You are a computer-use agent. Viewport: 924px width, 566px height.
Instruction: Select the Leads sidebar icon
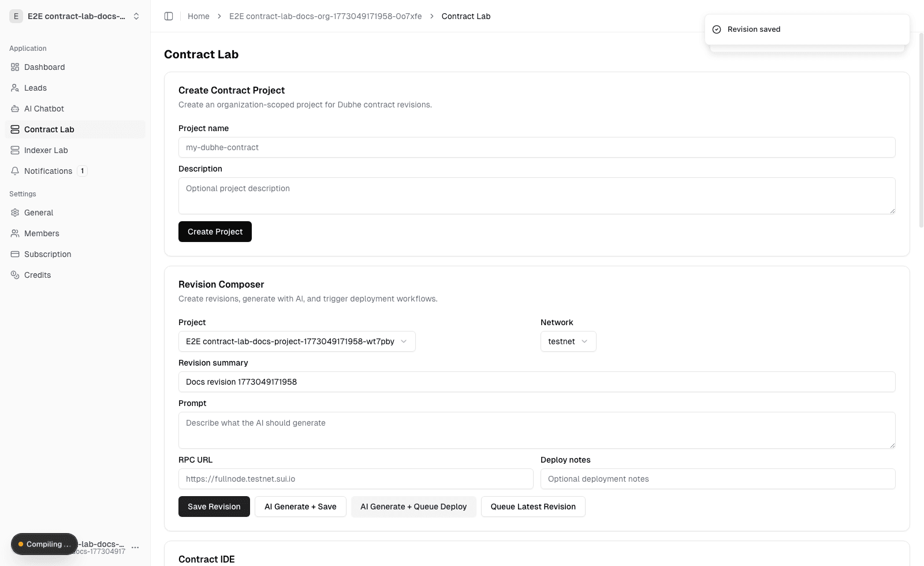pos(15,88)
